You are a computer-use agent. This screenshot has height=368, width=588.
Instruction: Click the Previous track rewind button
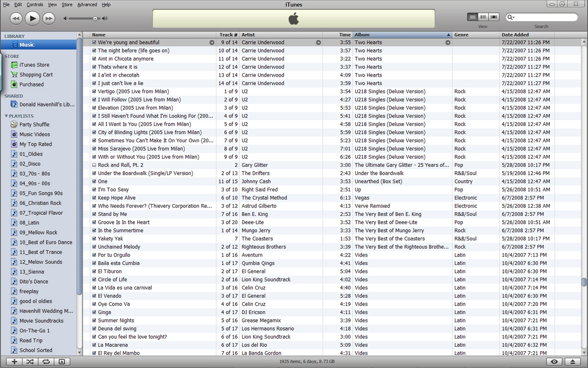16,19
